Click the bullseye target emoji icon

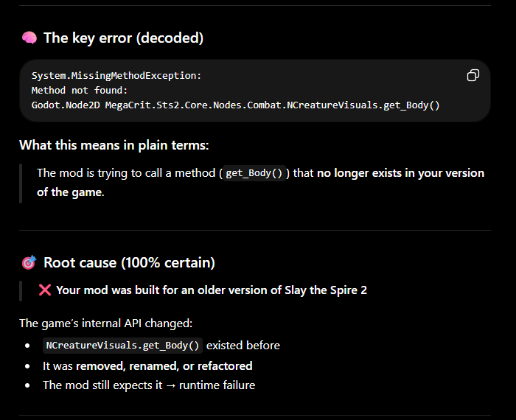(x=29, y=262)
